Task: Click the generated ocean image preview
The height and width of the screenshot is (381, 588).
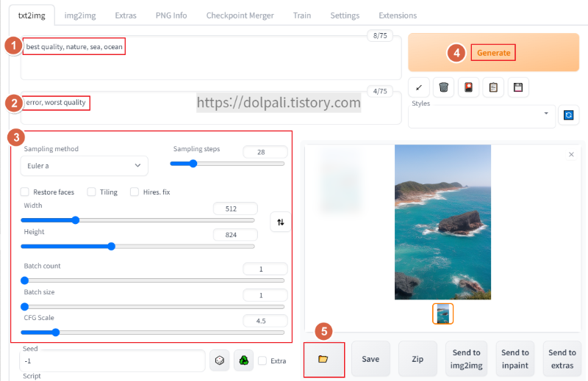Action: (x=442, y=222)
